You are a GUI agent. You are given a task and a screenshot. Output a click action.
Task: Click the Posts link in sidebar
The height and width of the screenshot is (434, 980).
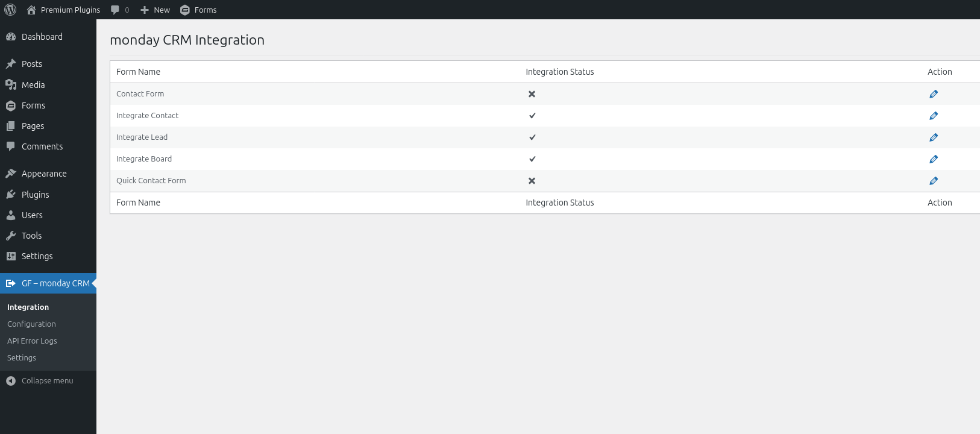(x=32, y=63)
